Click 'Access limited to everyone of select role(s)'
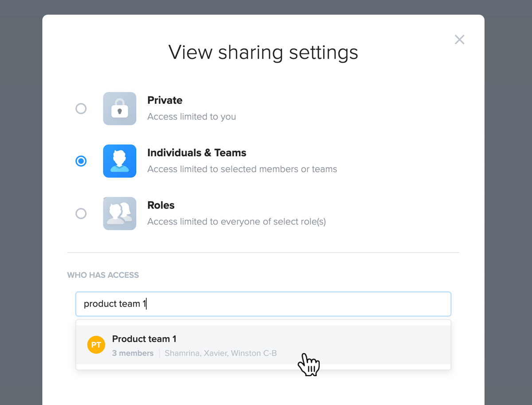The width and height of the screenshot is (532, 405). coord(237,222)
